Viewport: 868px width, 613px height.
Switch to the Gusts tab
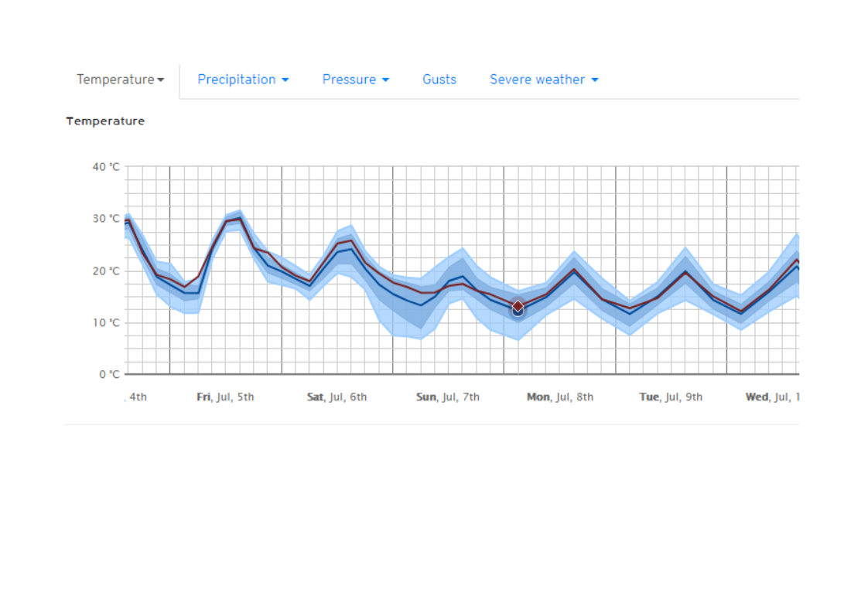[439, 80]
